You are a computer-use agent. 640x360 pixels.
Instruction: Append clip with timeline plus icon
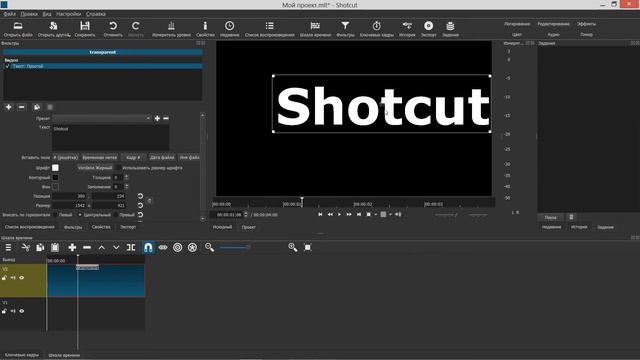72,247
